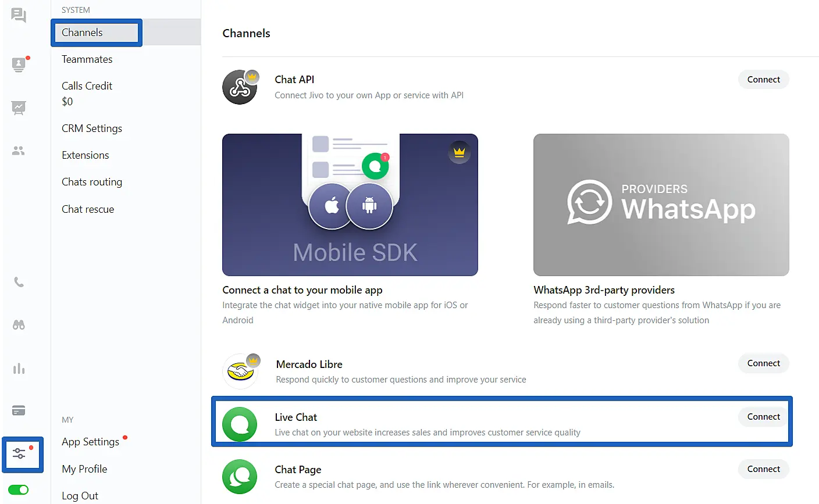This screenshot has width=819, height=504.
Task: Open the Mobile SDK banner image
Action: 350,205
